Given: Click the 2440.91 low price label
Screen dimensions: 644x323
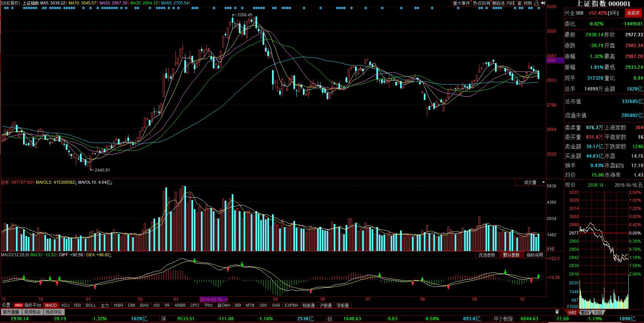Looking at the screenshot, I should 102,170.
